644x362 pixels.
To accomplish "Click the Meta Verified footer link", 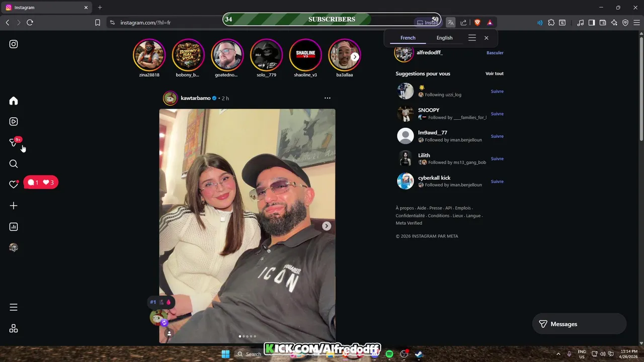I will click(x=409, y=223).
